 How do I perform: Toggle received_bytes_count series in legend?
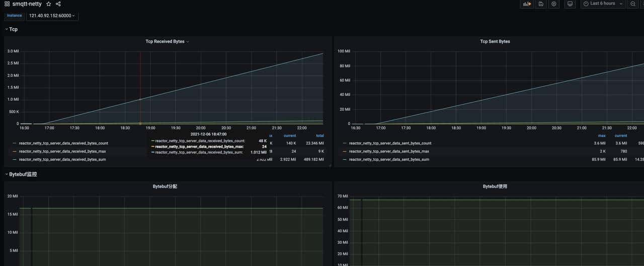[63, 143]
